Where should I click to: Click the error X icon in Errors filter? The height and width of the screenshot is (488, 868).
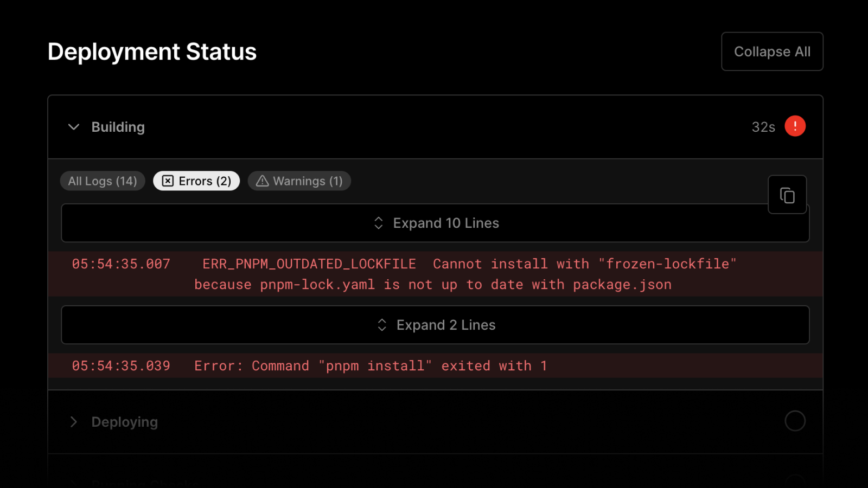coord(168,181)
